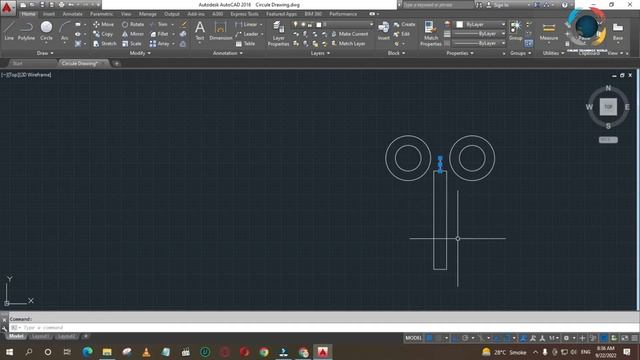Viewport: 640px width, 360px height.
Task: Activate the Mirror command
Action: point(133,34)
